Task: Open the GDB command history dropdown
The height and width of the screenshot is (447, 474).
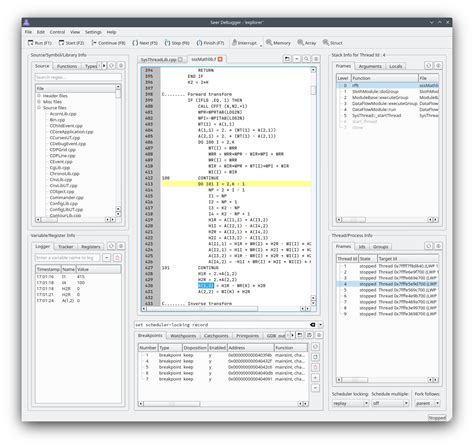Action: pos(320,325)
